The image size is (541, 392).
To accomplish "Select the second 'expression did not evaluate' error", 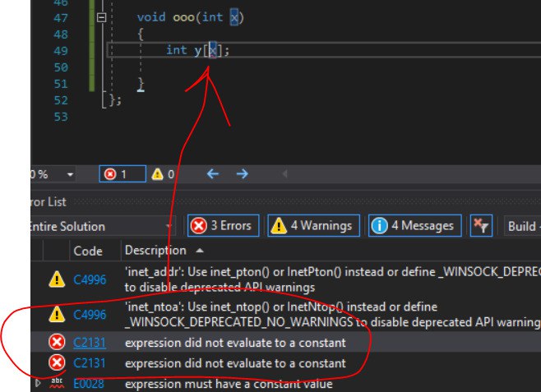I will [285, 363].
